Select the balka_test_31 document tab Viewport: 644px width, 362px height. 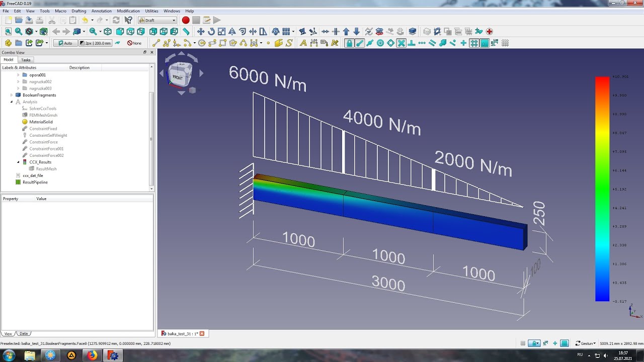click(183, 333)
